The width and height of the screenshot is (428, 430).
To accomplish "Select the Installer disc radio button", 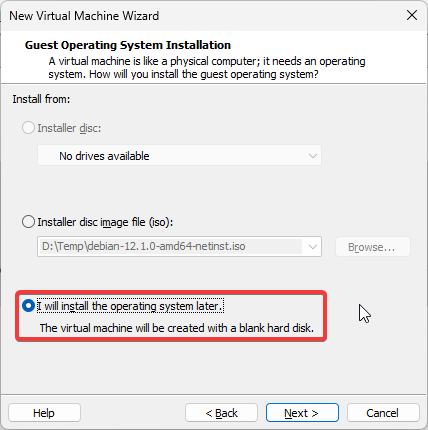I will (x=28, y=128).
